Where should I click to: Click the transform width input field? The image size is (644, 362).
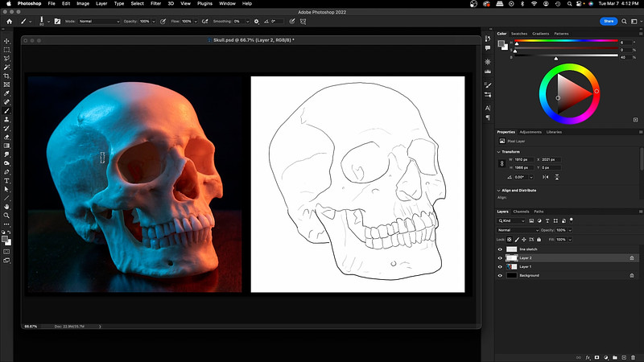pos(524,159)
